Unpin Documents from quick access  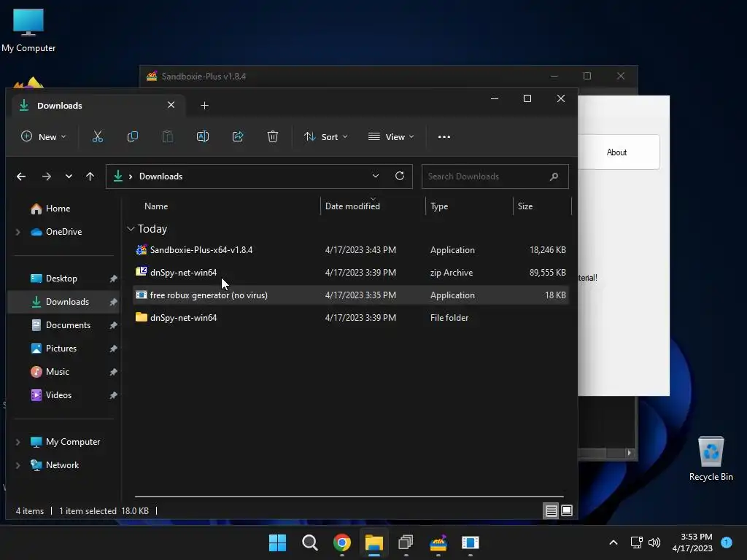[x=113, y=325]
